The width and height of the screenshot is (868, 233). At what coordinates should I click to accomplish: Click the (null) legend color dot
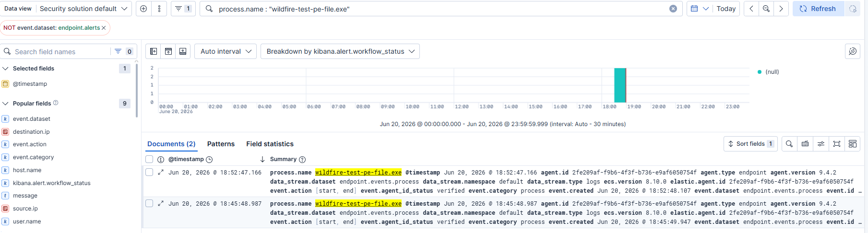tap(760, 72)
